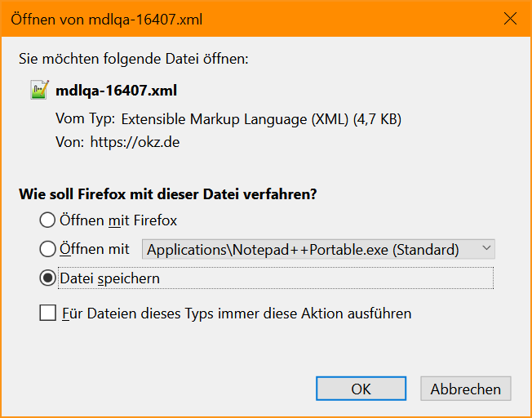Image resolution: width=532 pixels, height=418 pixels.
Task: Close the dialog with the X button
Action: (x=510, y=19)
